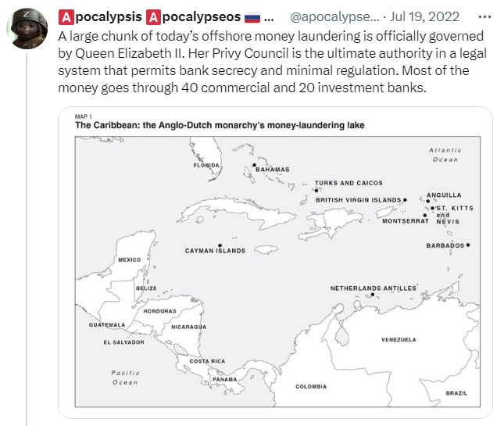Viewport: 504px width, 426px height.
Task: Click the Russian flag emoji
Action: pyautogui.click(x=252, y=17)
